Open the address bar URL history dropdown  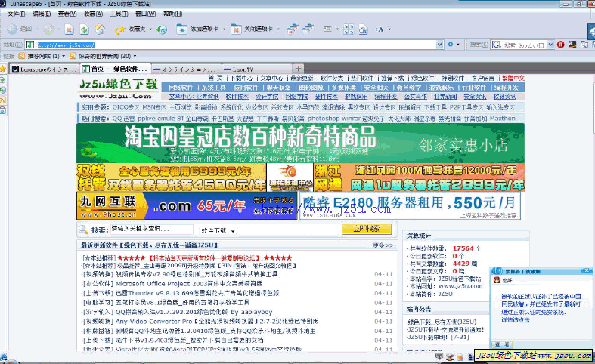coord(439,45)
